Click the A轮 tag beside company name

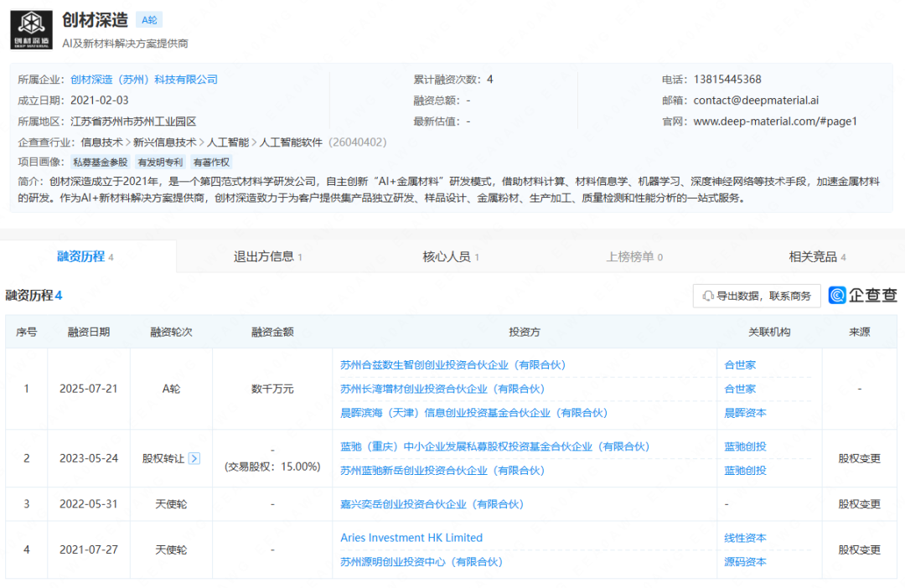[x=149, y=20]
